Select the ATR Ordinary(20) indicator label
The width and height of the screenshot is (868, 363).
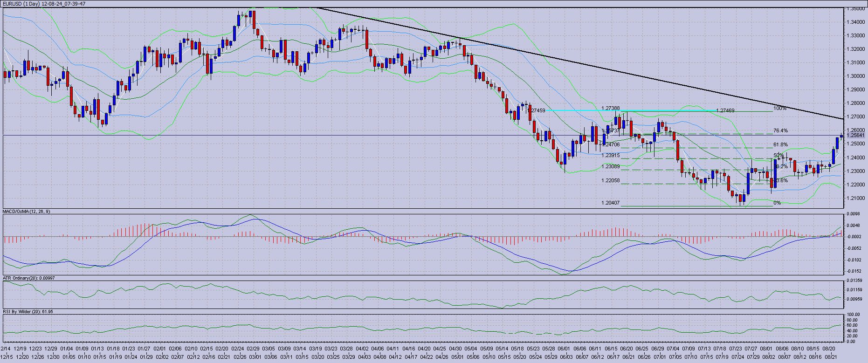tap(28, 278)
